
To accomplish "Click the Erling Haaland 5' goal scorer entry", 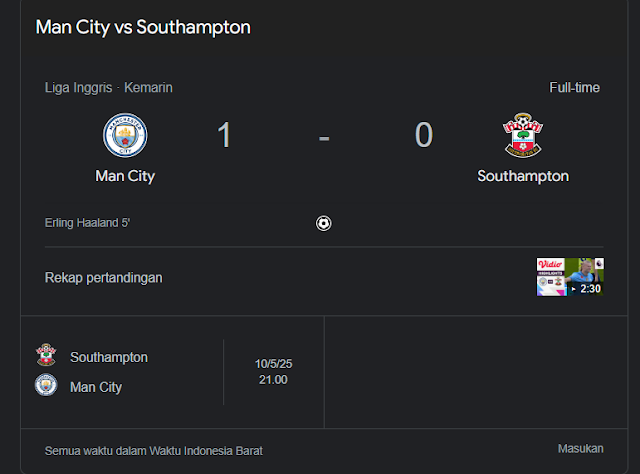I will (x=88, y=222).
